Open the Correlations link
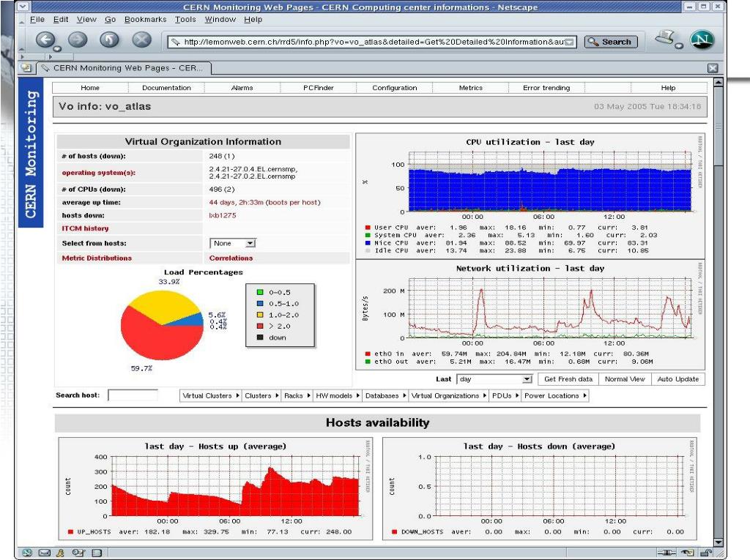 click(231, 258)
